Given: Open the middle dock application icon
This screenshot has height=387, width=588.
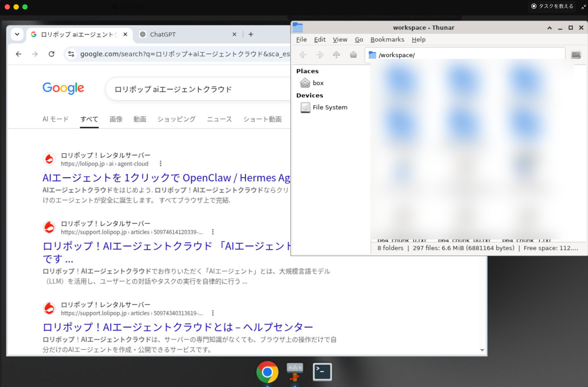Looking at the screenshot, I should coord(295,372).
